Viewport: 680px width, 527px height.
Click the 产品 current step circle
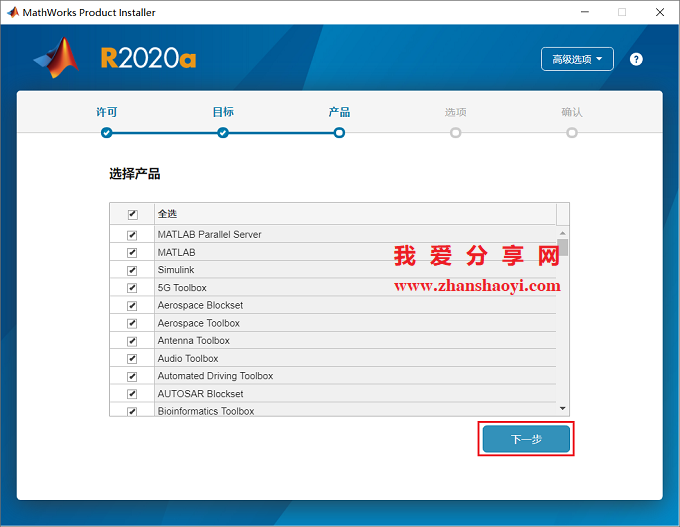[x=339, y=133]
